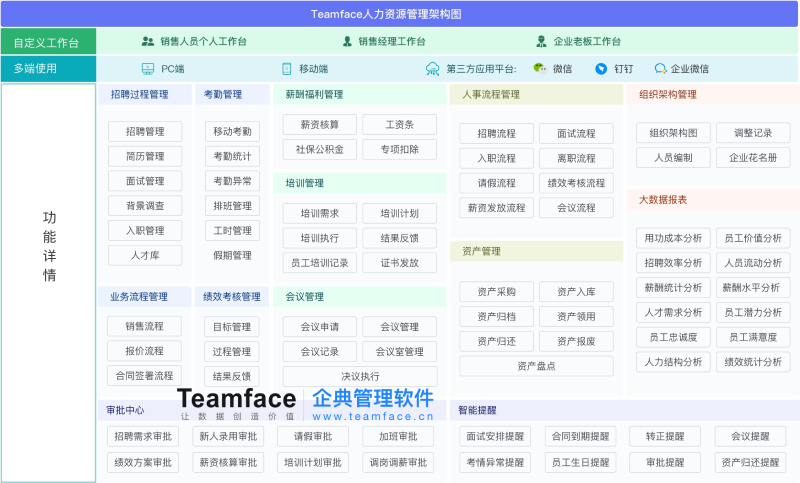The image size is (800, 483).
Task: Click the 组织架构图 button
Action: click(673, 133)
